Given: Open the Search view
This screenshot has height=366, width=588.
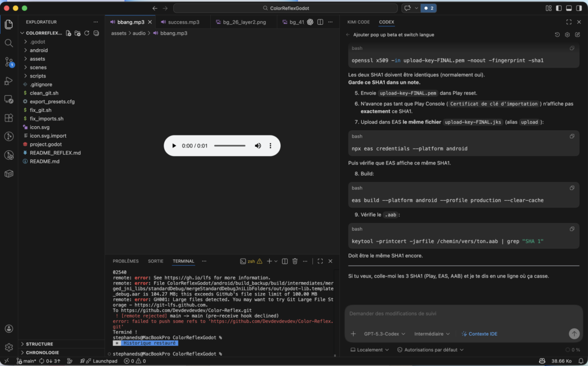Looking at the screenshot, I should point(9,42).
